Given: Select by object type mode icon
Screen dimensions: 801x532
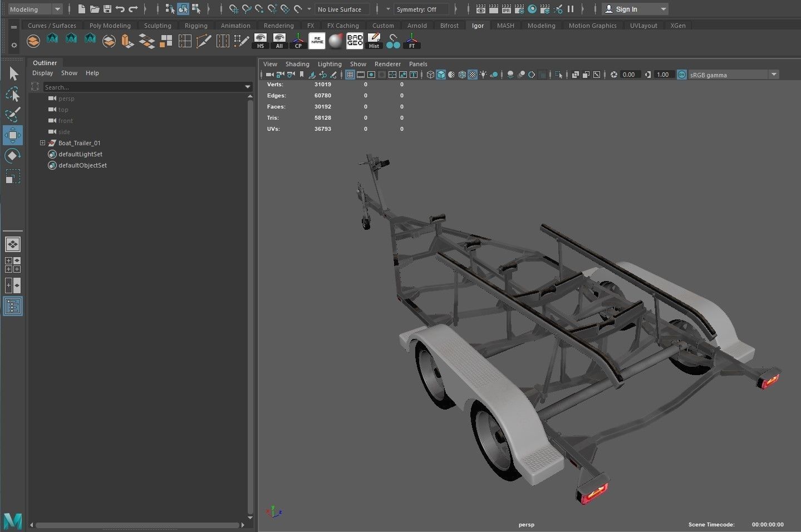Looking at the screenshot, I should (x=183, y=9).
